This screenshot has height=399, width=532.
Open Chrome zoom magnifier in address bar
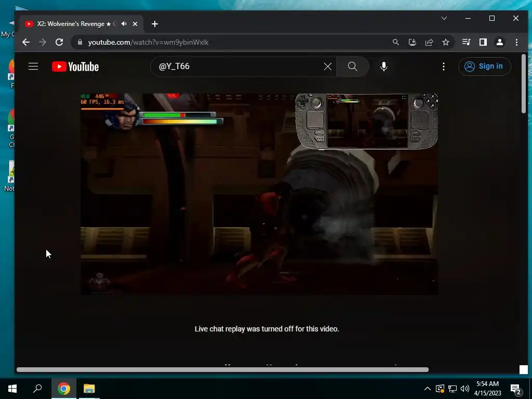tap(395, 42)
